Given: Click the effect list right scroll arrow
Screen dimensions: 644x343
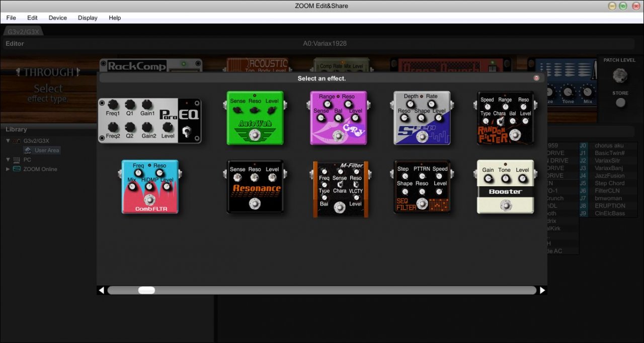Looking at the screenshot, I should coord(542,290).
